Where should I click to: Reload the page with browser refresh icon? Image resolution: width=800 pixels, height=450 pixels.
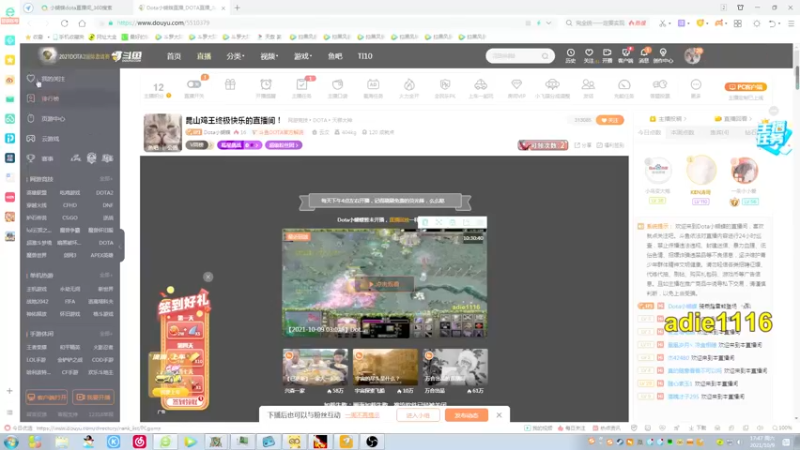point(64,23)
